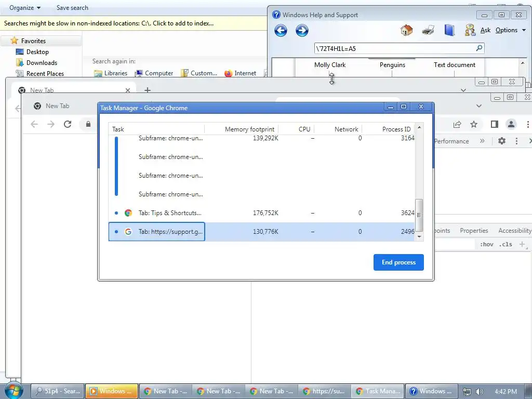Click Ask in Help toolbar
The width and height of the screenshot is (532, 399).
click(485, 30)
